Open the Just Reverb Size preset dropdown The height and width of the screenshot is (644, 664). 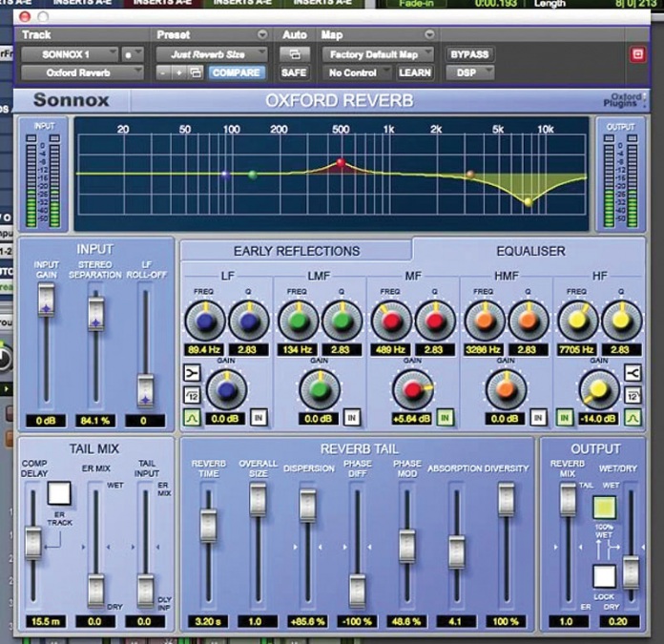[211, 54]
